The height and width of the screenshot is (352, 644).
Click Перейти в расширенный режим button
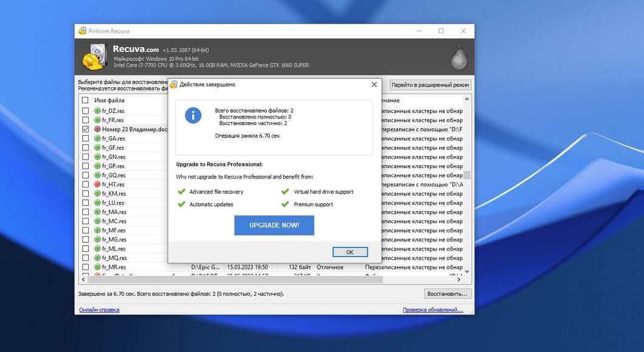(430, 85)
